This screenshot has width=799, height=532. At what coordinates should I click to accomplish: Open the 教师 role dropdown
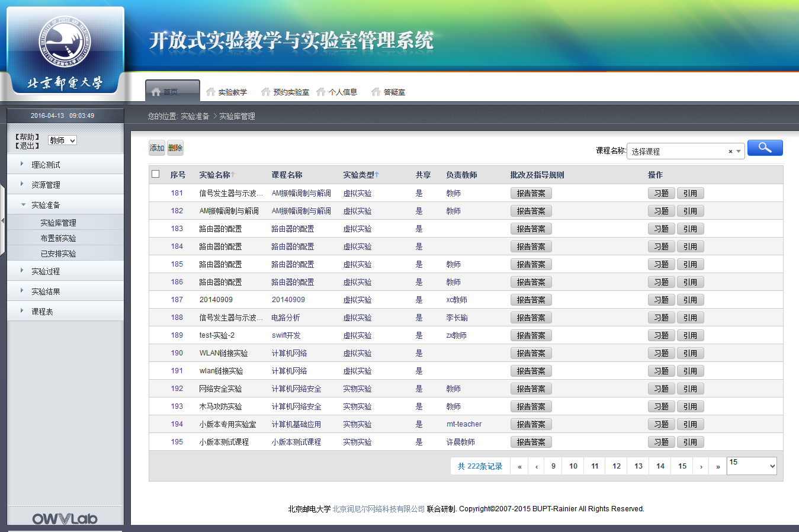click(x=62, y=140)
